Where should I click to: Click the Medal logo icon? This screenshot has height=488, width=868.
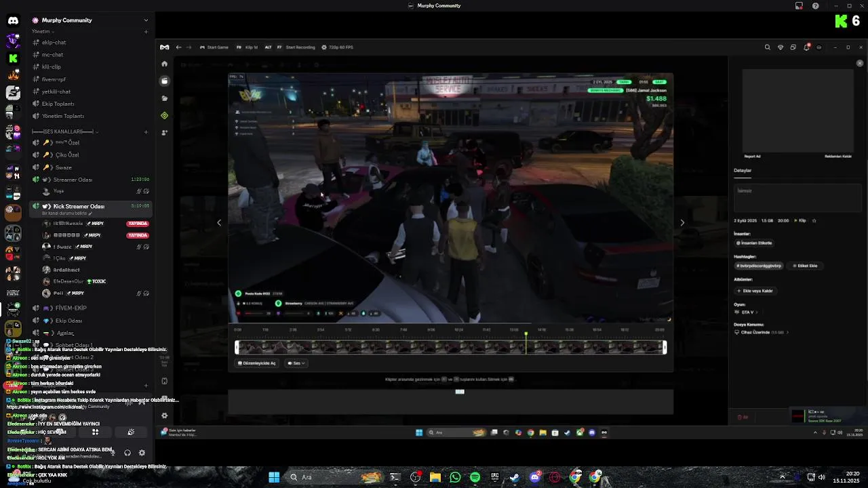coord(164,47)
